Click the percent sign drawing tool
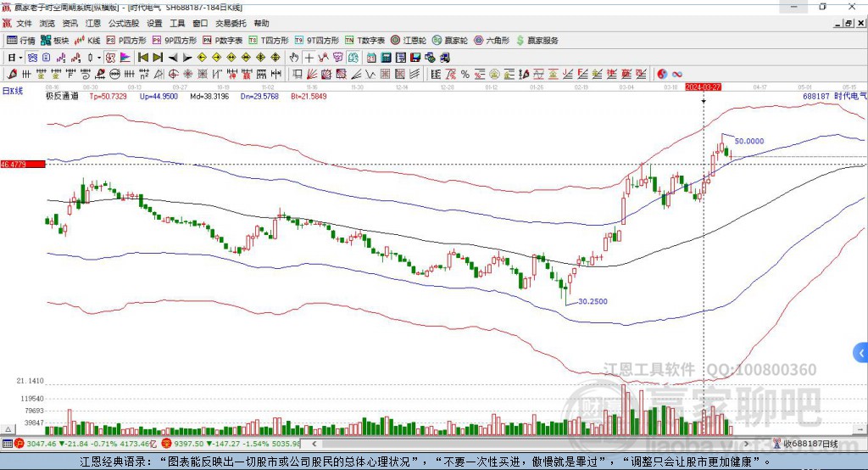 (465, 74)
